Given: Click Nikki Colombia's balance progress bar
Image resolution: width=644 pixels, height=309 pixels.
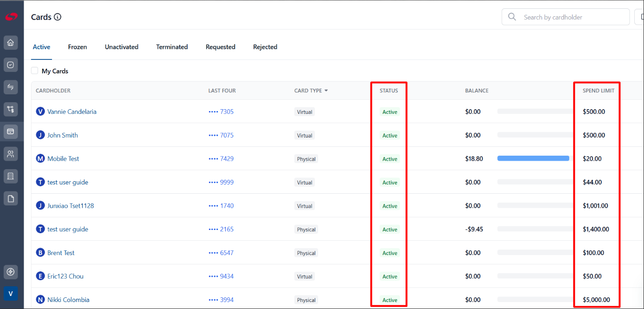Looking at the screenshot, I should coord(535,300).
